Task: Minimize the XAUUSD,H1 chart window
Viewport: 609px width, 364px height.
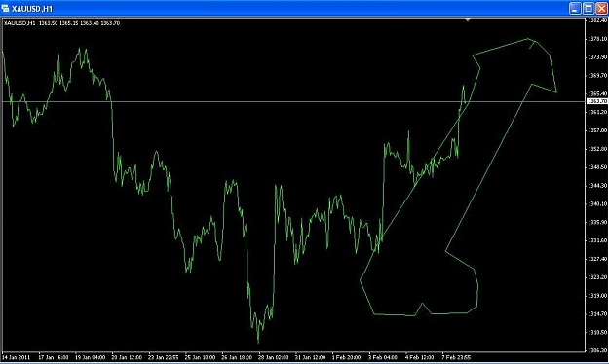Action: [575, 8]
